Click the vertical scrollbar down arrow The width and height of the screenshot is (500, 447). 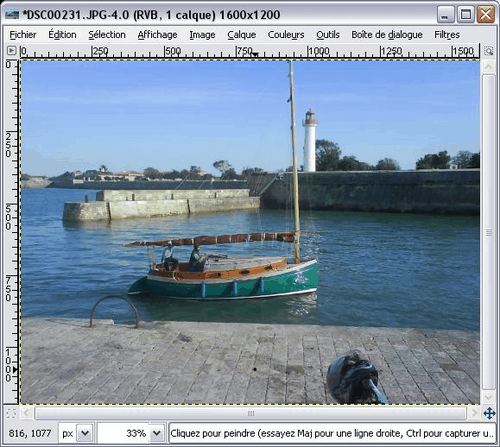point(488,397)
